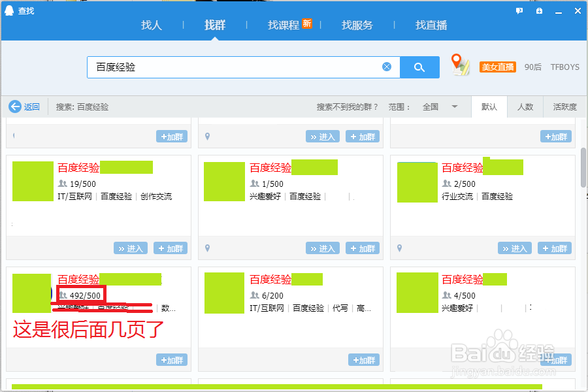Image resolution: width=588 pixels, height=392 pixels.
Task: Click 加群 on the 1/500 group
Action: point(363,248)
